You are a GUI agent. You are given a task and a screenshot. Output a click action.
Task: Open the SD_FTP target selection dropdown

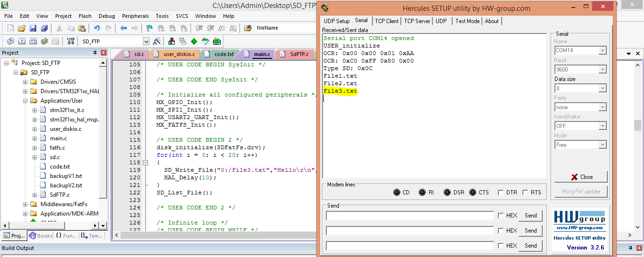146,41
